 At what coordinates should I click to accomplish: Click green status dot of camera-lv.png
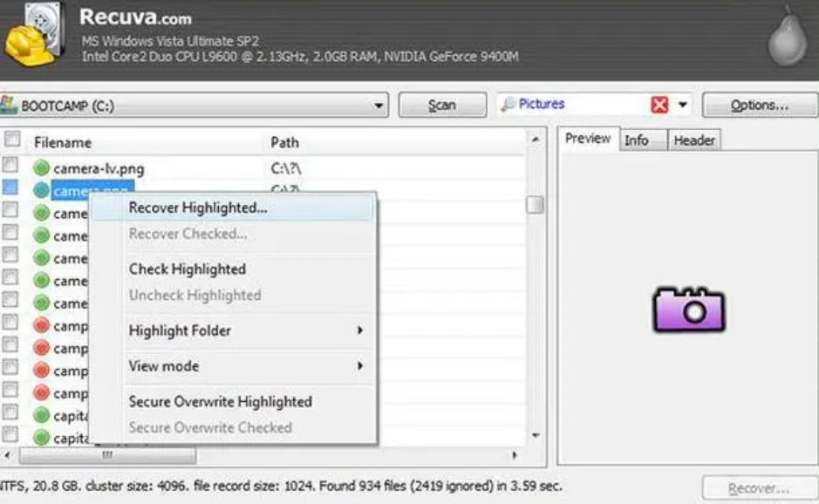click(x=41, y=167)
